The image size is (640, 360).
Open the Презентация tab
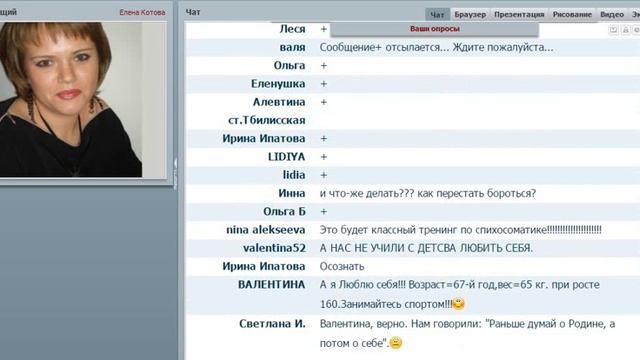click(519, 14)
